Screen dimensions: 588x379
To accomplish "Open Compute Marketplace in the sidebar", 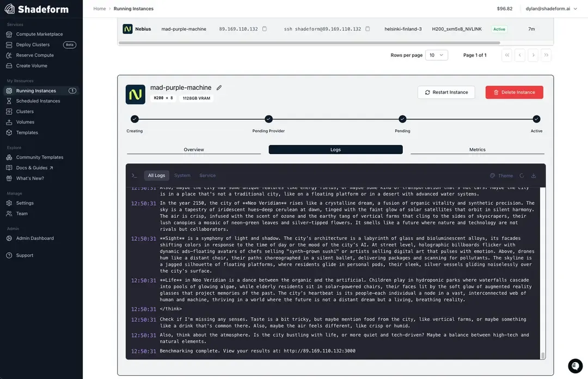I will (x=39, y=34).
